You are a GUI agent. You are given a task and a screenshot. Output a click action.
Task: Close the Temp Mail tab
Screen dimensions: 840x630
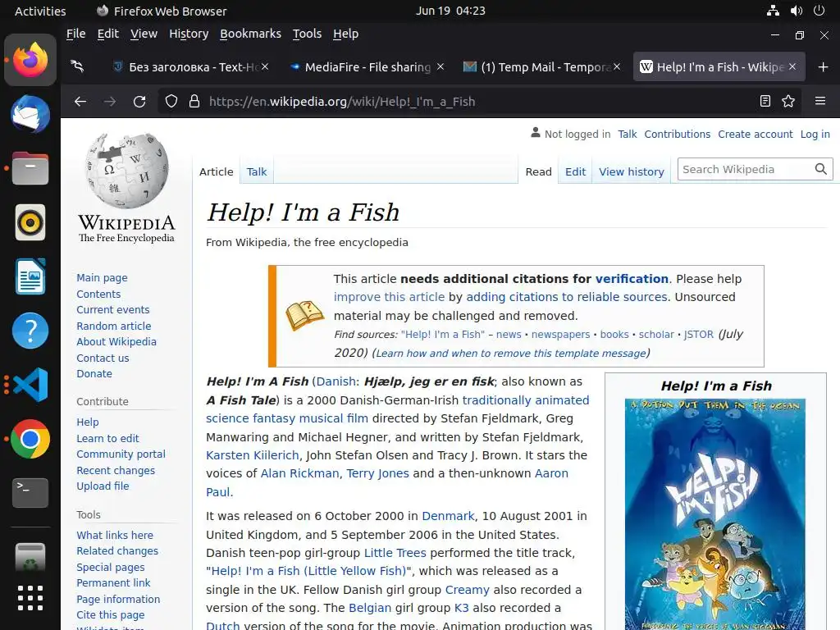(617, 66)
